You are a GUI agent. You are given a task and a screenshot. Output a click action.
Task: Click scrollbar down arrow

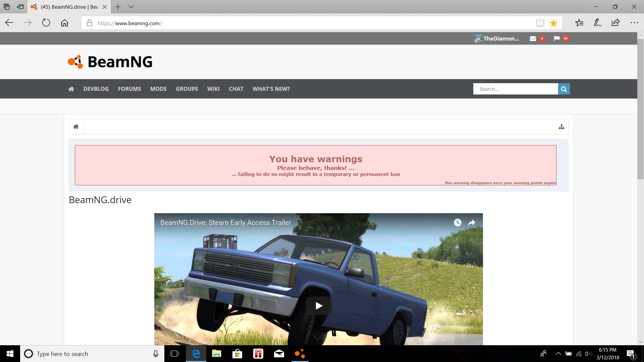640,342
